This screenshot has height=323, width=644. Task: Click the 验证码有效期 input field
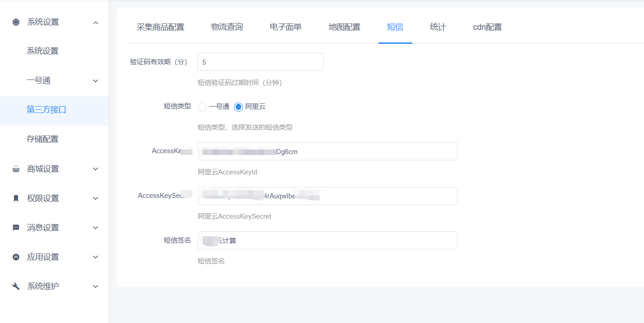(x=261, y=62)
